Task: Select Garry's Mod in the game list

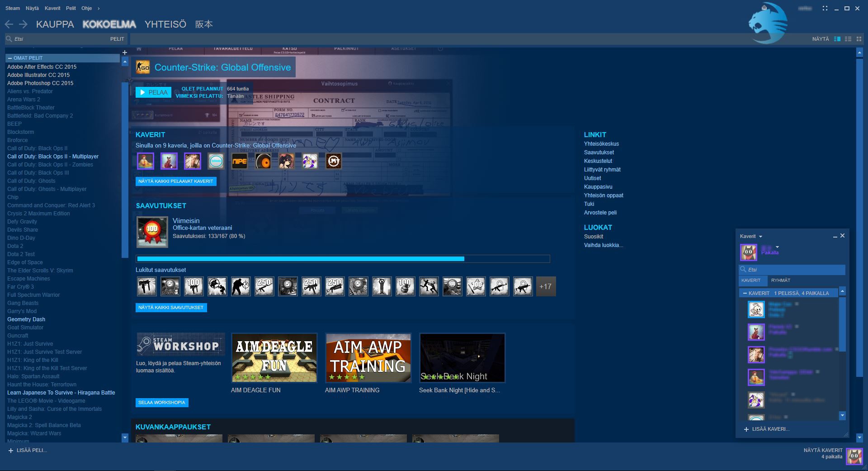Action: point(22,311)
